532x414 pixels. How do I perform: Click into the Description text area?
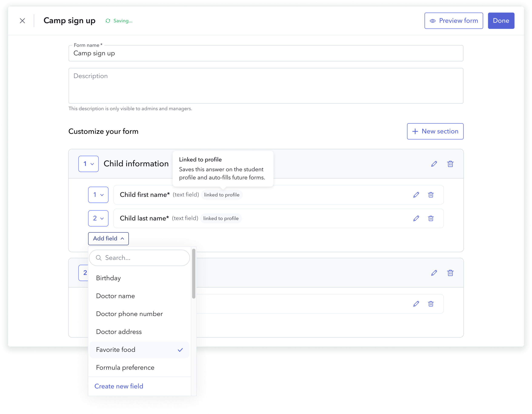[x=266, y=86]
